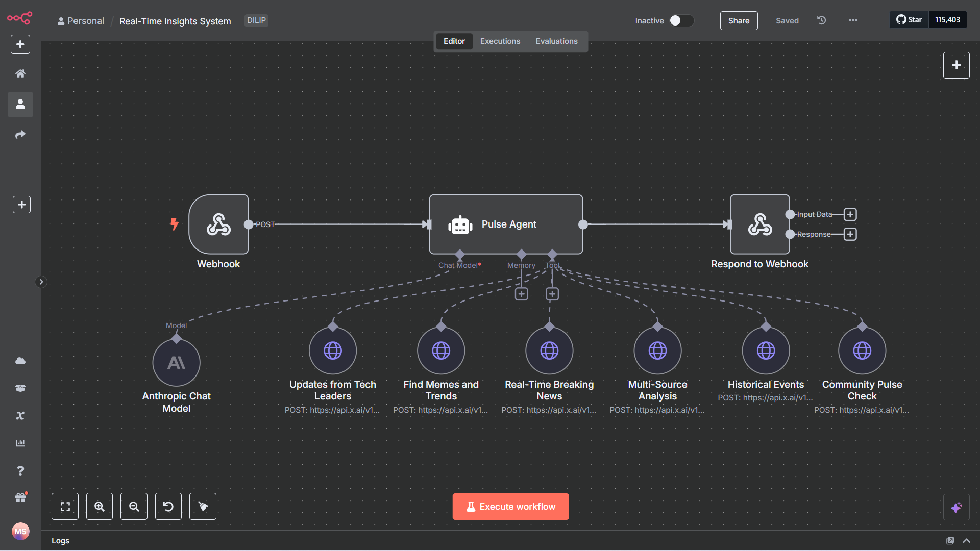Select the Anthropic Chat Model node
Image resolution: width=980 pixels, height=551 pixels.
point(176,362)
